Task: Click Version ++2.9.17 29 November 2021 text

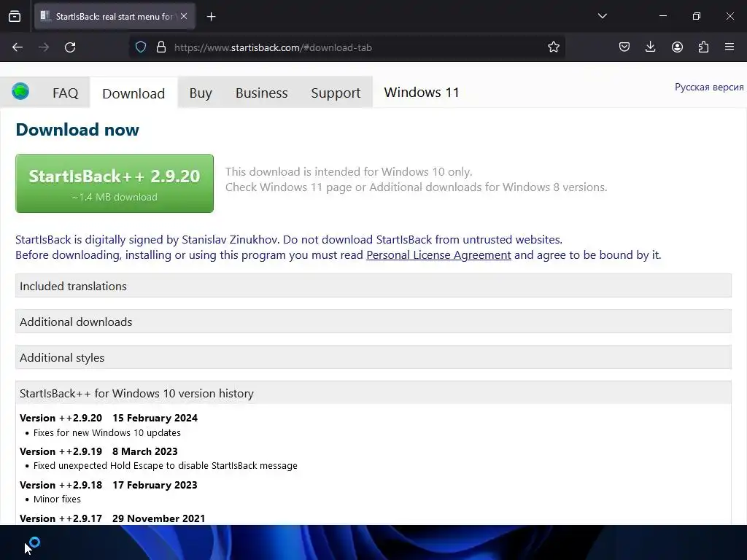Action: pos(112,518)
